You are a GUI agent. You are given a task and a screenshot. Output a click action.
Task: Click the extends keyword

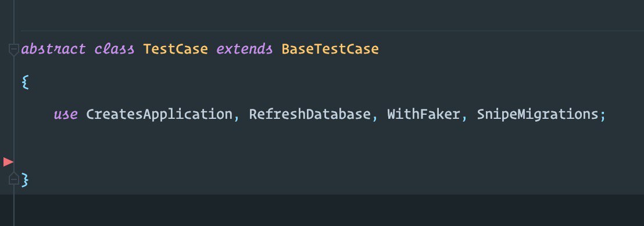tap(244, 49)
